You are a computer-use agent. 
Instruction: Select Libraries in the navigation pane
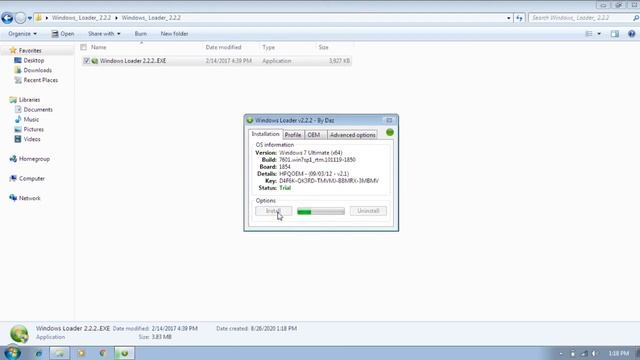(29, 100)
